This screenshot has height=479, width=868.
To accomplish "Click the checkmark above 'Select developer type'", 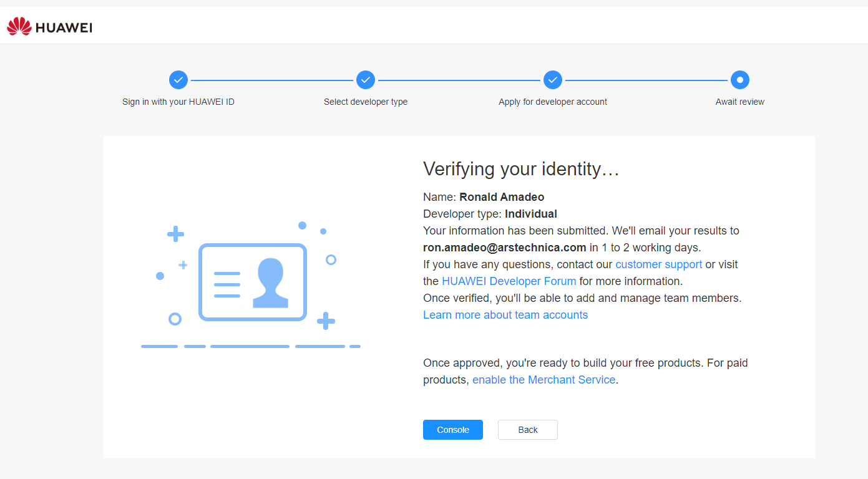I will tap(366, 80).
